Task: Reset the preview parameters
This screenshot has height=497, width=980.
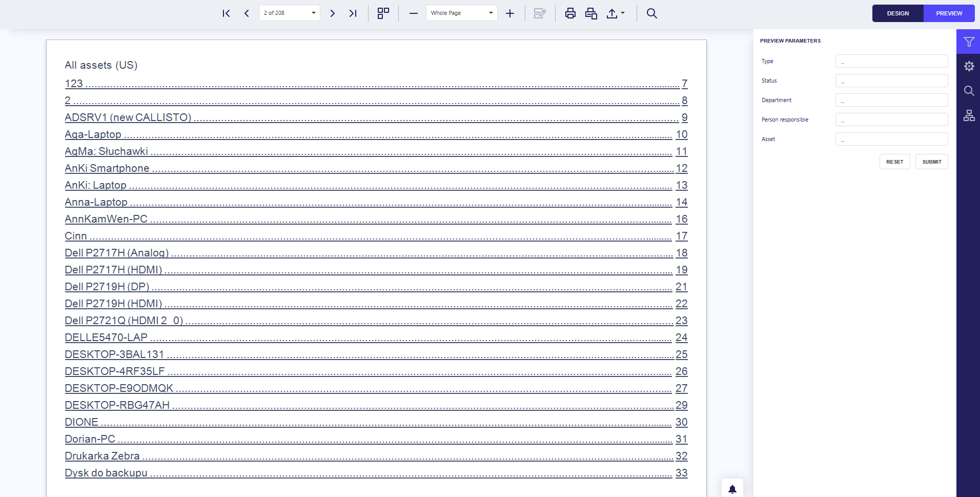Action: (894, 162)
